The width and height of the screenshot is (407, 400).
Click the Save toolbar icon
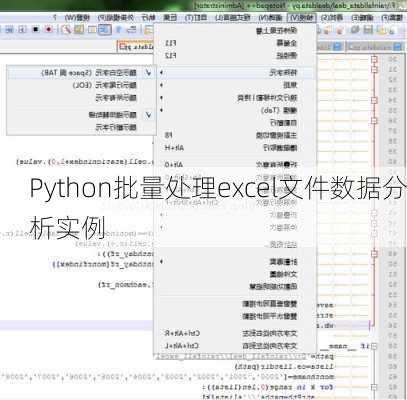[368, 30]
